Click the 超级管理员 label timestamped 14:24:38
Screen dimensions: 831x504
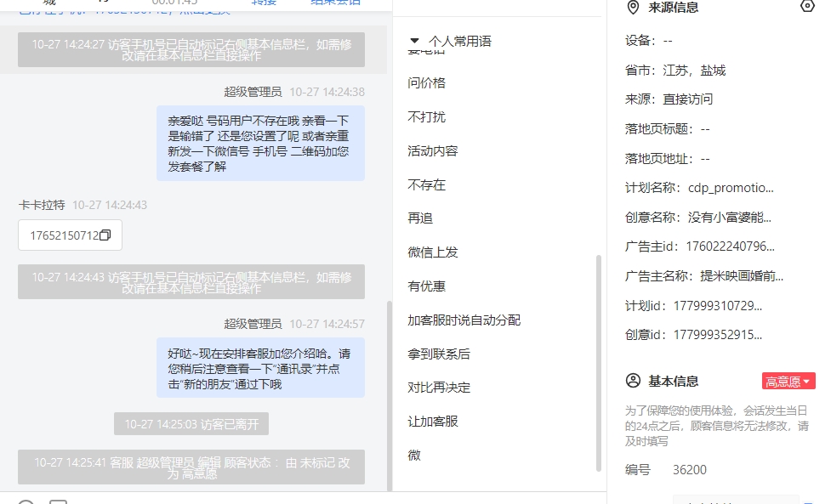253,92
